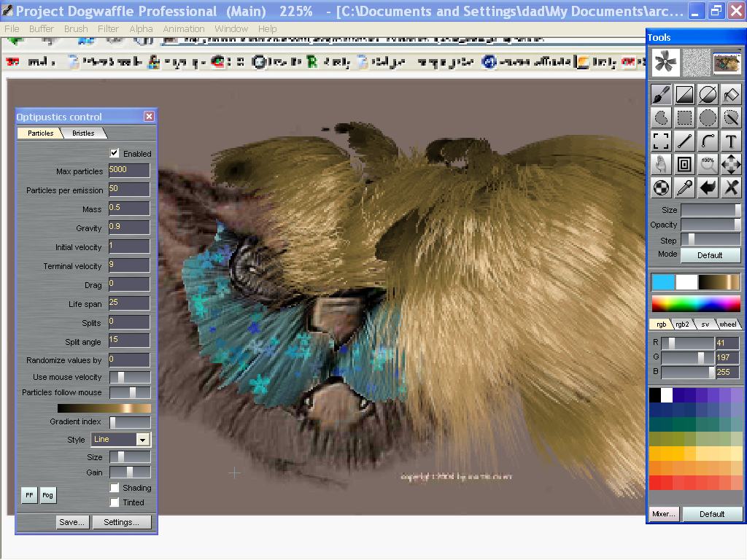Screen dimensions: 747x560
Task: Switch to the sv color tab
Action: click(705, 324)
